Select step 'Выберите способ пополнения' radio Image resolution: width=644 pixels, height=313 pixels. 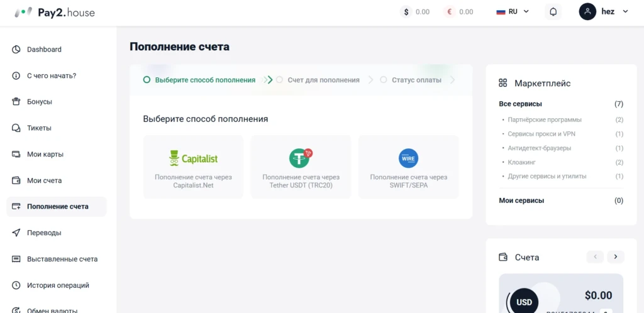[147, 80]
